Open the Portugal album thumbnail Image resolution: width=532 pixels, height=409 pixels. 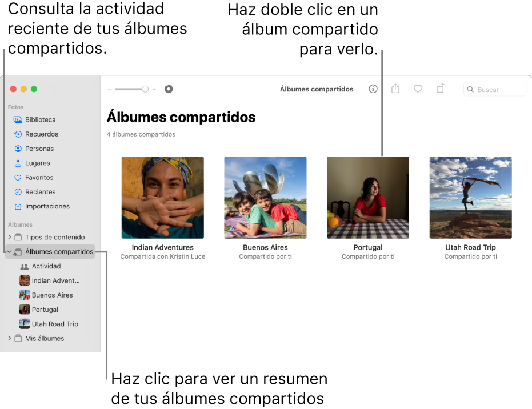[367, 197]
